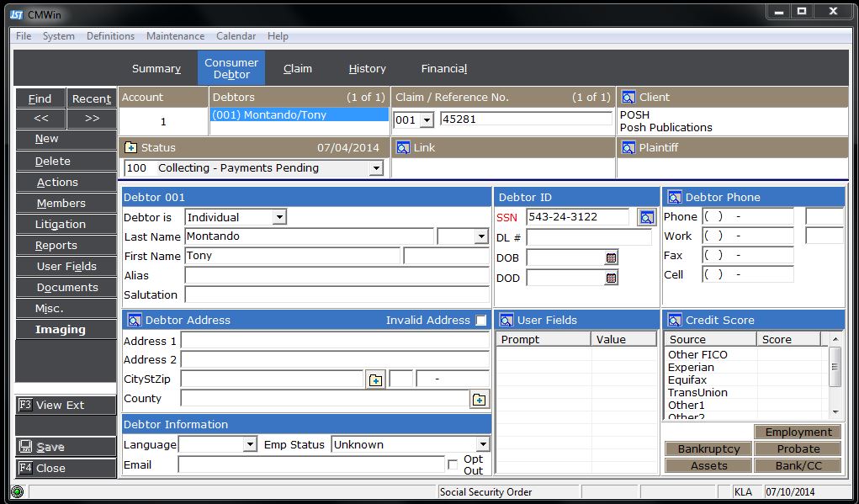Click the County lookup folder icon

click(480, 400)
